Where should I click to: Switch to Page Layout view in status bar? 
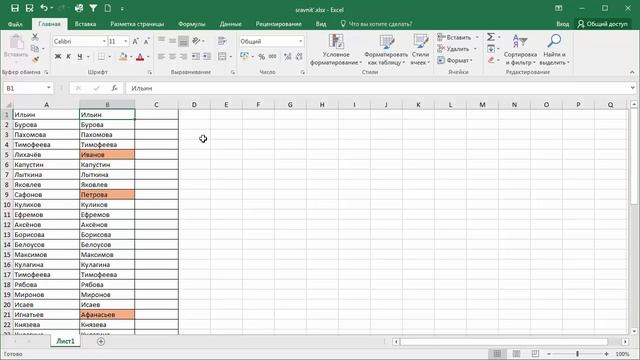(x=516, y=354)
